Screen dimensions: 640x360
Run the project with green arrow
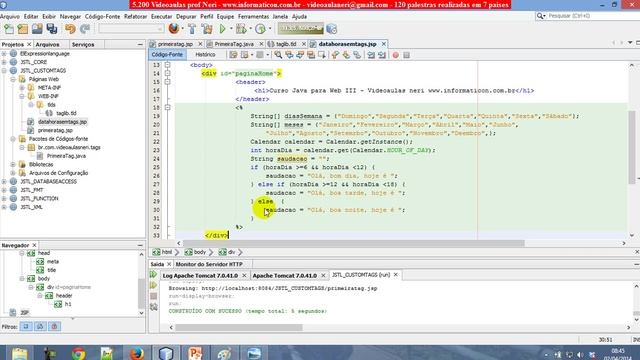pos(222,29)
